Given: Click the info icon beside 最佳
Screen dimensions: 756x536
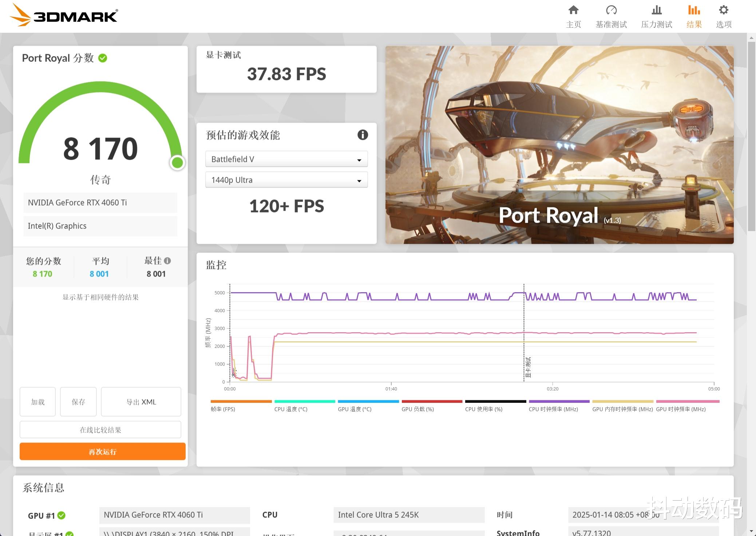Looking at the screenshot, I should coord(167,261).
